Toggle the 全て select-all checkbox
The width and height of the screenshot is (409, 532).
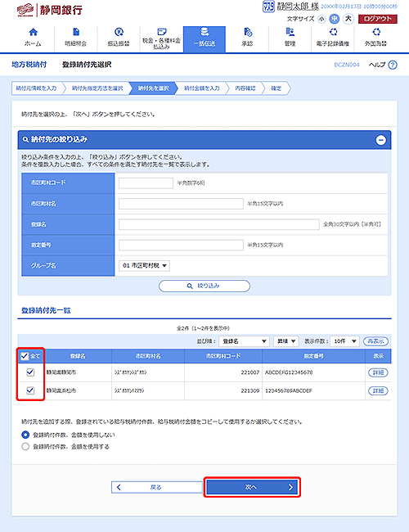25,356
